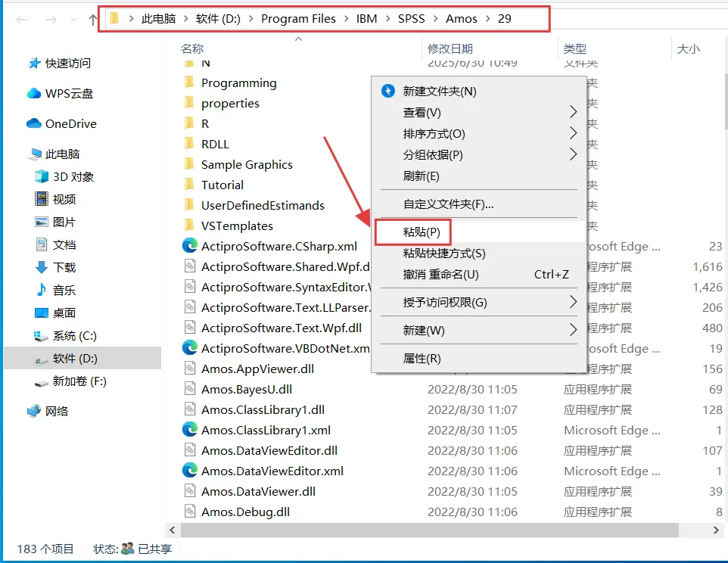Screen dimensions: 728x563
Task: Open WPS云盘 cloud icon
Action: [x=34, y=93]
